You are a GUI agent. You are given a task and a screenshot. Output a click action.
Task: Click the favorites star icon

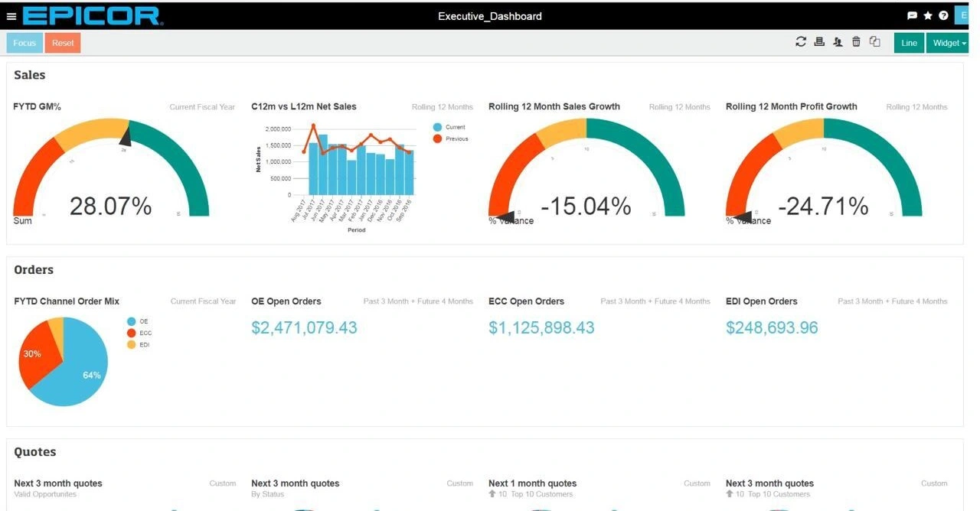pos(928,15)
